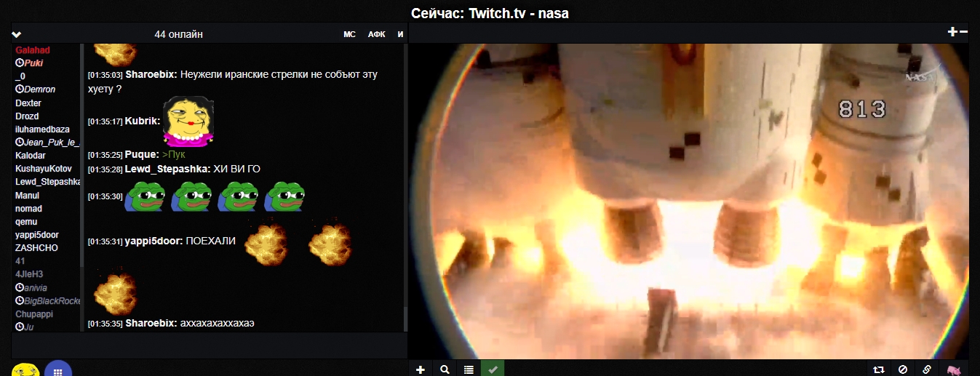980x376 pixels.
Task: Enlarge the video with the plus button
Action: click(952, 31)
